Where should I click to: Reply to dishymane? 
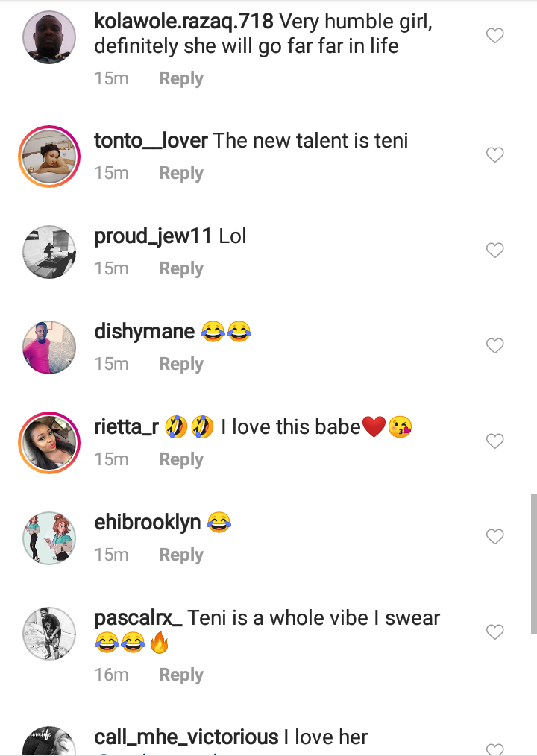click(180, 364)
